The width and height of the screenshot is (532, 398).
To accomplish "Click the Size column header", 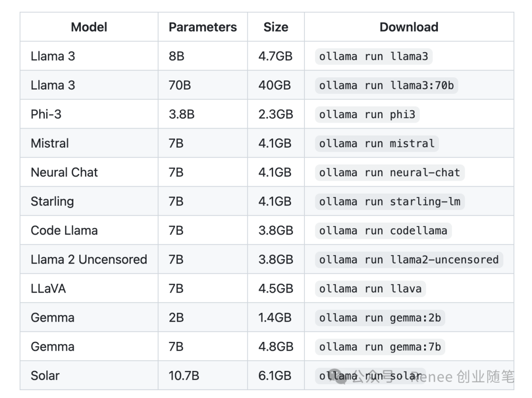I will pyautogui.click(x=276, y=27).
